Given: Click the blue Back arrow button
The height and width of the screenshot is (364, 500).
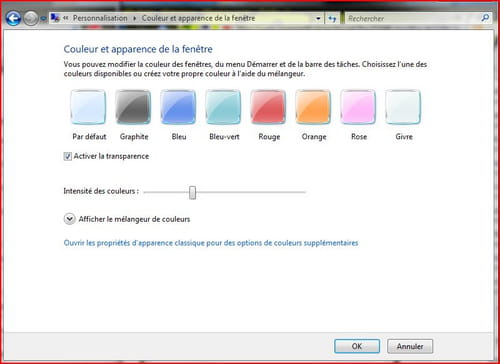Looking at the screenshot, I should point(13,18).
